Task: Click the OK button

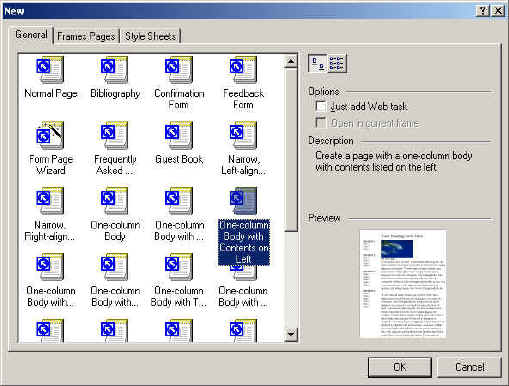Action: (x=400, y=367)
